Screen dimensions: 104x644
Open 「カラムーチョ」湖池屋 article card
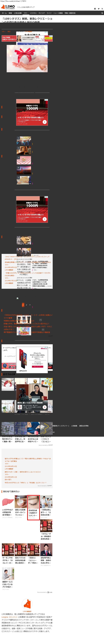[46, 530]
